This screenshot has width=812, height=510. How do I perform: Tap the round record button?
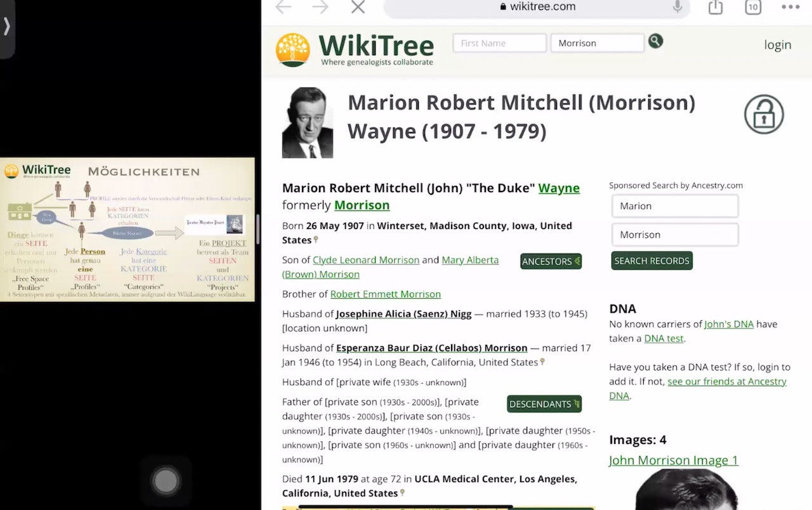pos(166,481)
